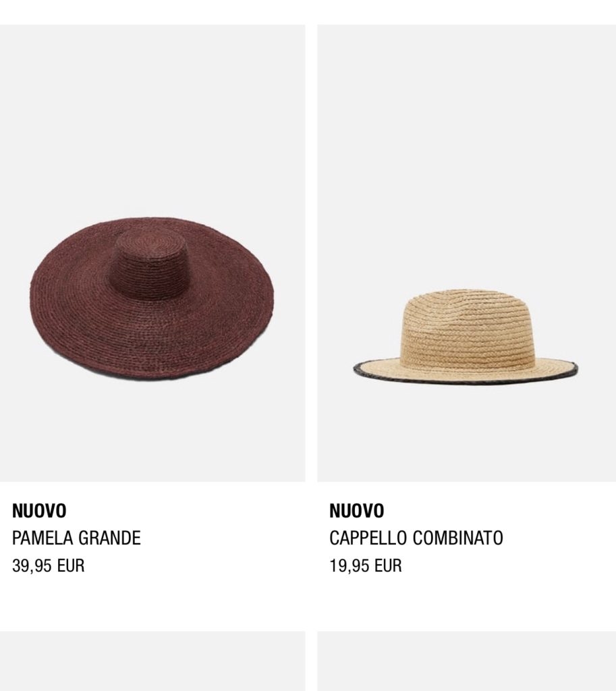Open the partially visible bottom-left product card
The image size is (616, 691).
152,661
